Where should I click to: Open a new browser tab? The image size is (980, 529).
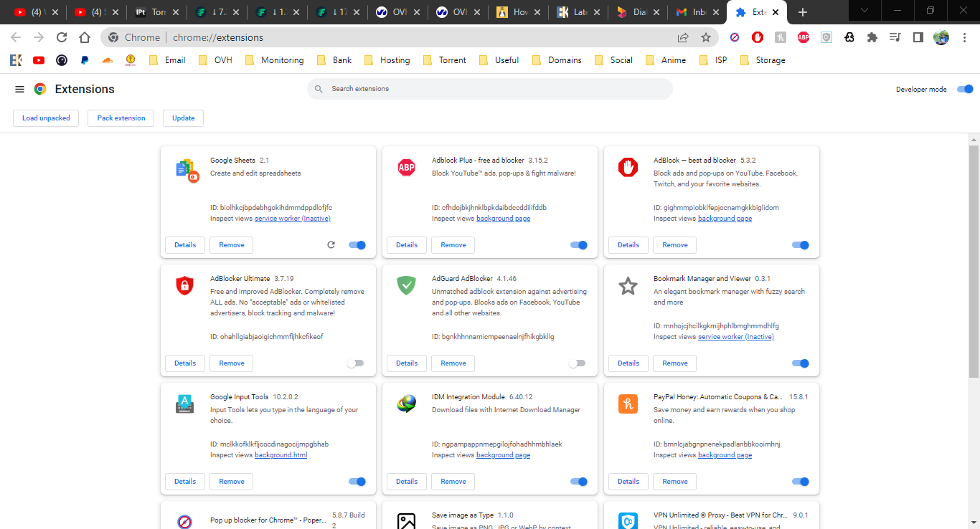[x=803, y=12]
